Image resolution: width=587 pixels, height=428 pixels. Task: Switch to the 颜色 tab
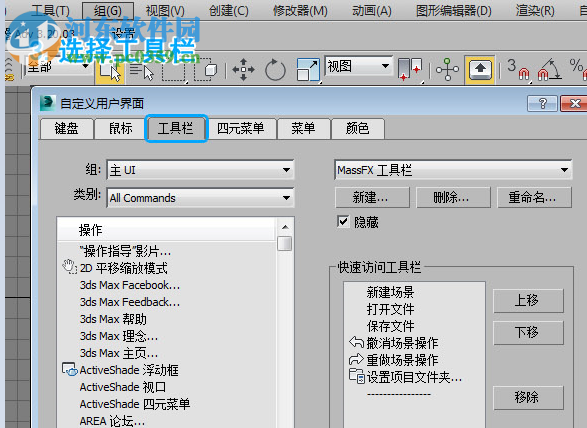pos(358,128)
